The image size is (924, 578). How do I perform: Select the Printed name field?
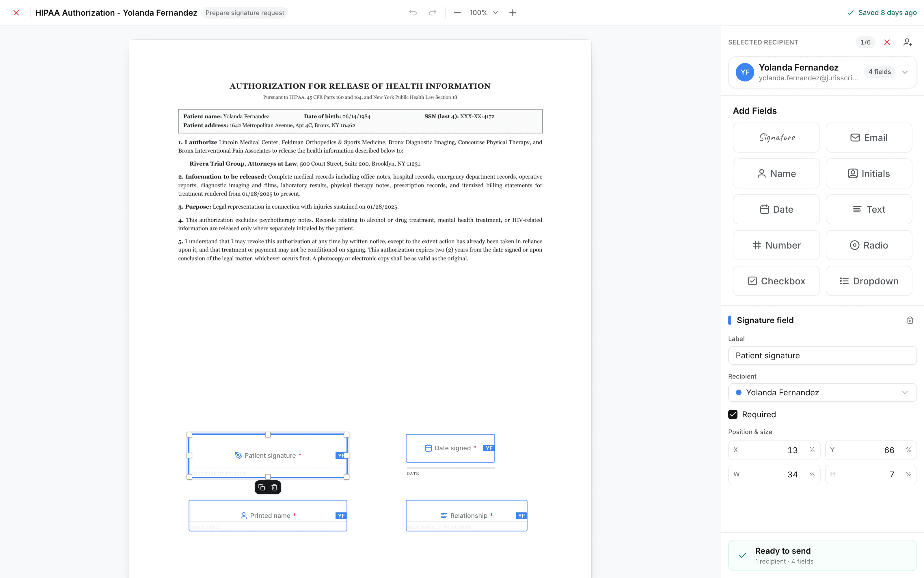(x=268, y=516)
